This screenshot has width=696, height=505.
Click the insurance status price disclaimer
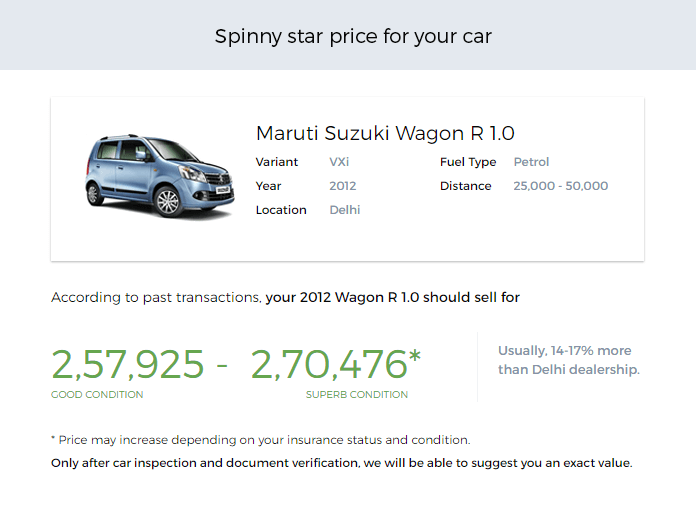(260, 440)
